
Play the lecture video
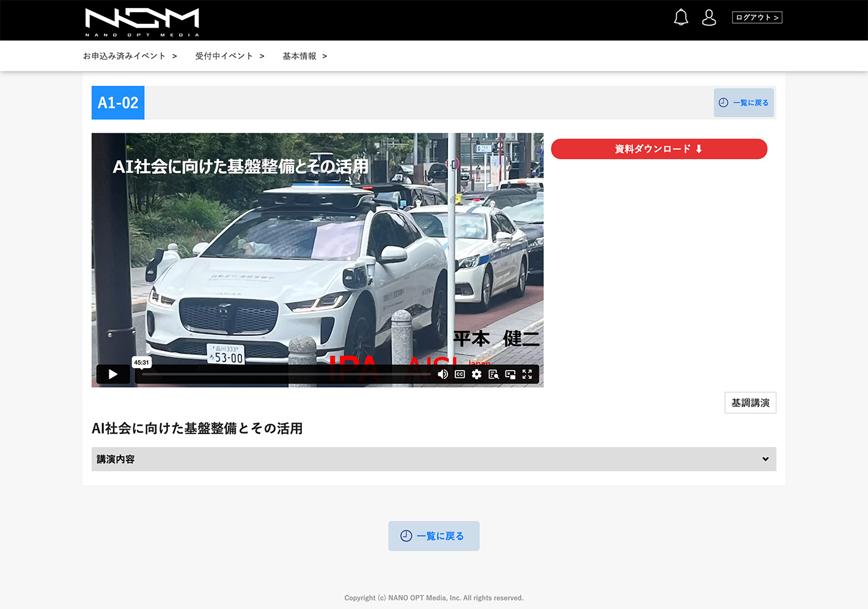coord(113,374)
